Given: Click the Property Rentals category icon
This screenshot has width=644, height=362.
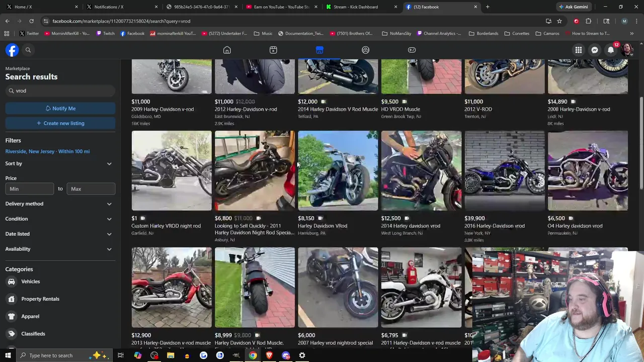Looking at the screenshot, I should pyautogui.click(x=12, y=299).
